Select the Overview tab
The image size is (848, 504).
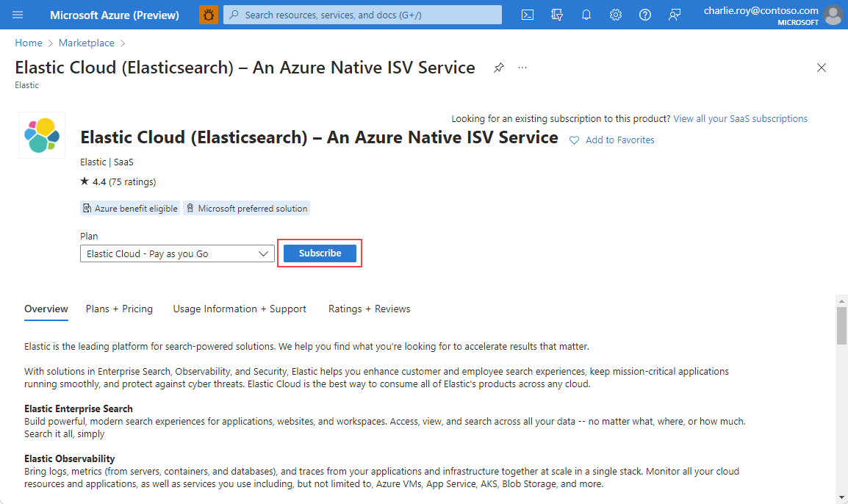click(x=46, y=309)
